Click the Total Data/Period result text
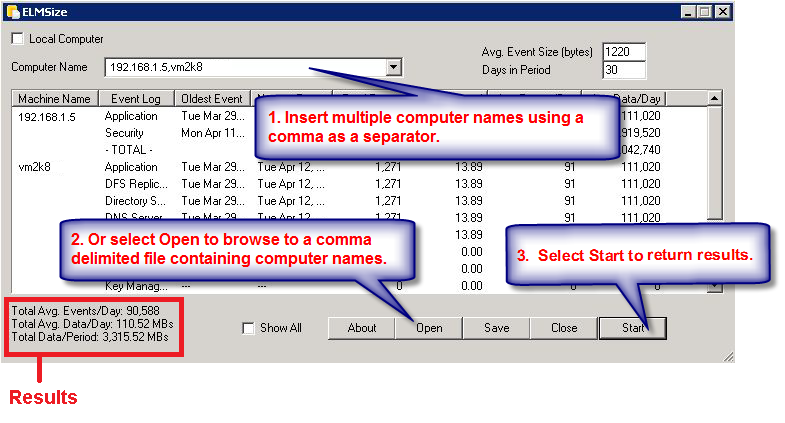Image resolution: width=785 pixels, height=423 pixels. coord(90,336)
